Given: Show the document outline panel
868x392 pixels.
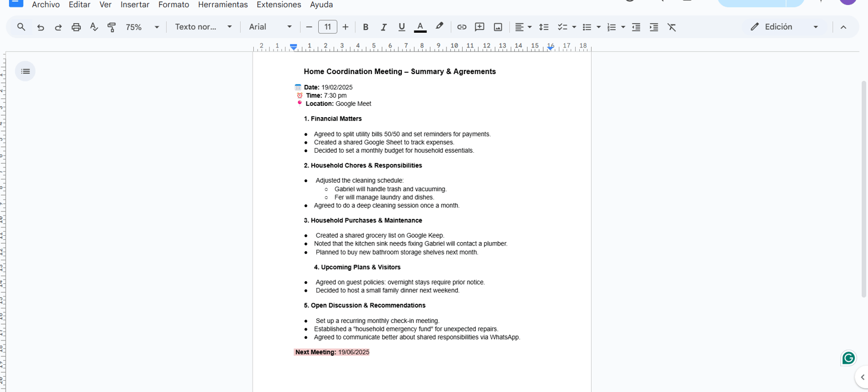Looking at the screenshot, I should click(x=25, y=71).
